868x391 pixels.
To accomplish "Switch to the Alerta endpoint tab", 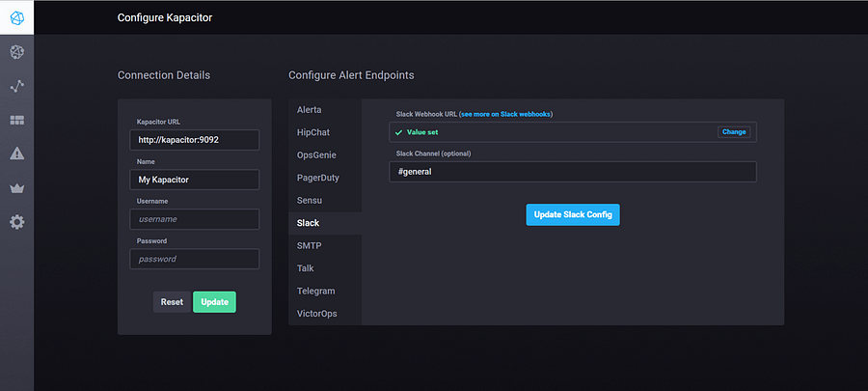I will 310,110.
